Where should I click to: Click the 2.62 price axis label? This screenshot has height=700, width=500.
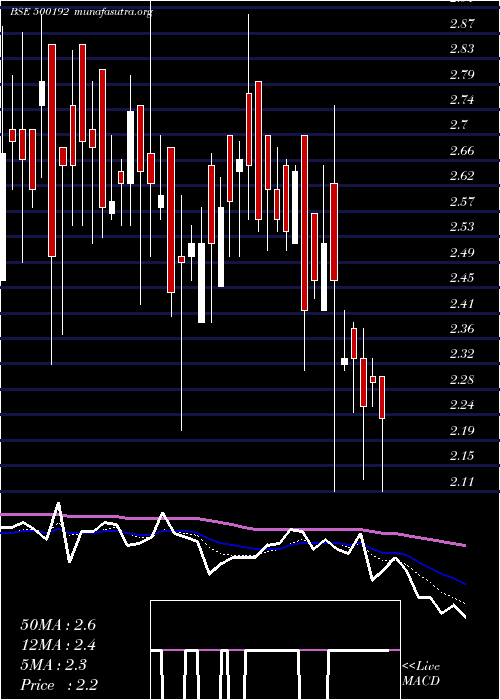[462, 176]
